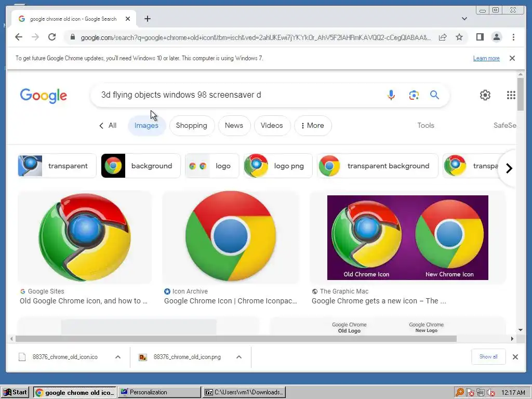
Task: Open 'Old Google Chrome icon, and how to' link
Action: [x=84, y=301]
